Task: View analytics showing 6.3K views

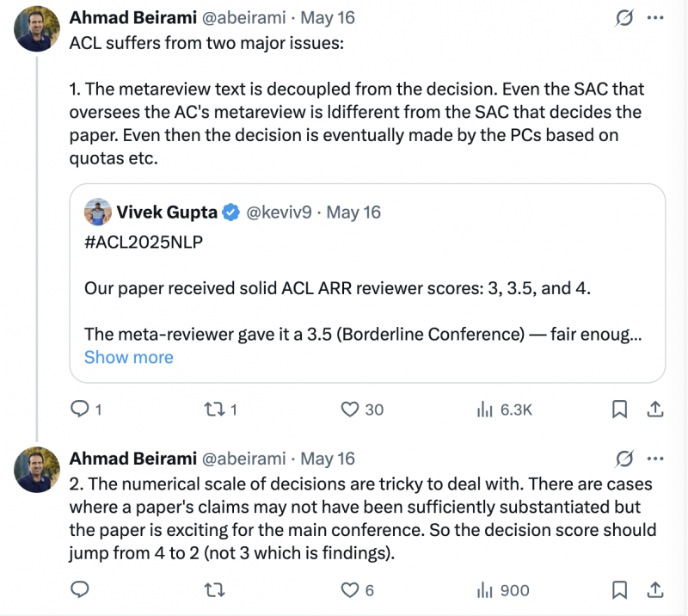Action: [504, 410]
